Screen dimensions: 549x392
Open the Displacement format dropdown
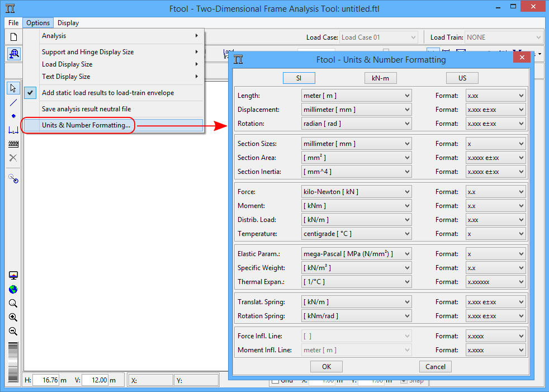(495, 110)
